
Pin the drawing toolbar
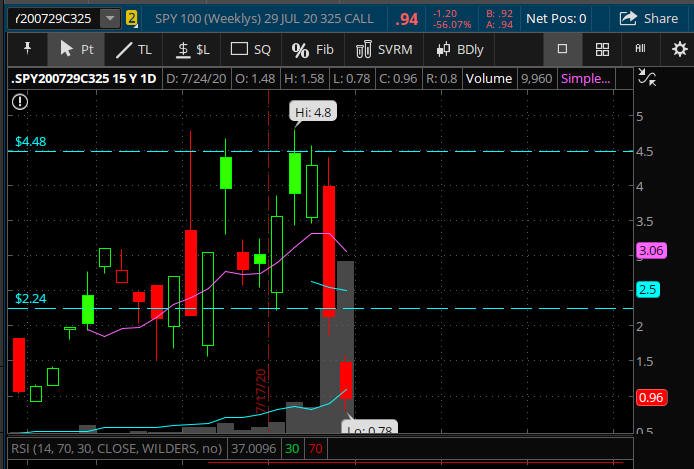25,49
